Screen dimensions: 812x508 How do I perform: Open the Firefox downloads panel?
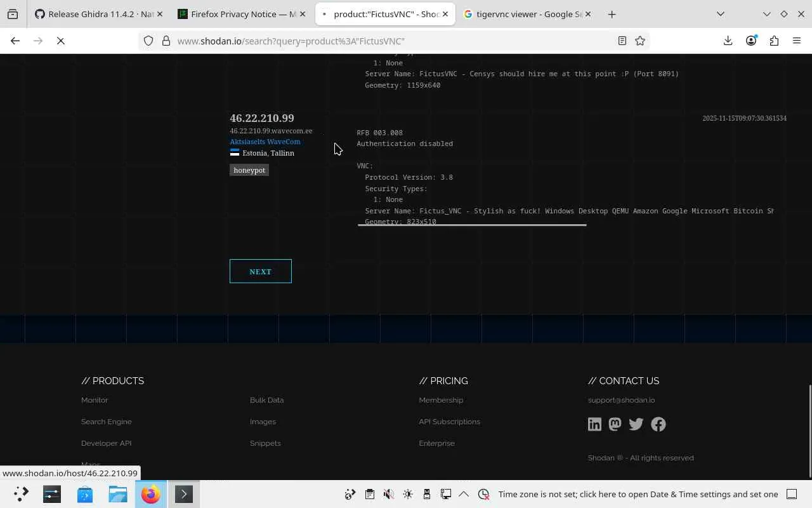[728, 41]
